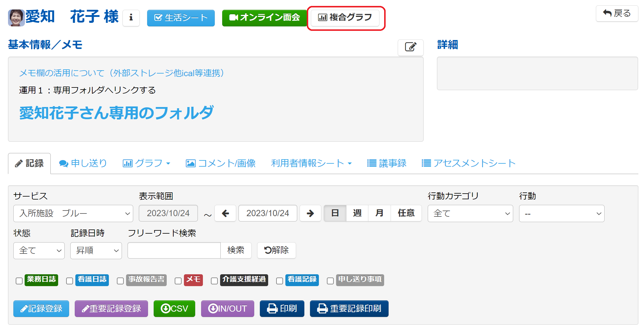Open the 昇順 sort order dropdown
This screenshot has width=644, height=330.
(x=96, y=251)
